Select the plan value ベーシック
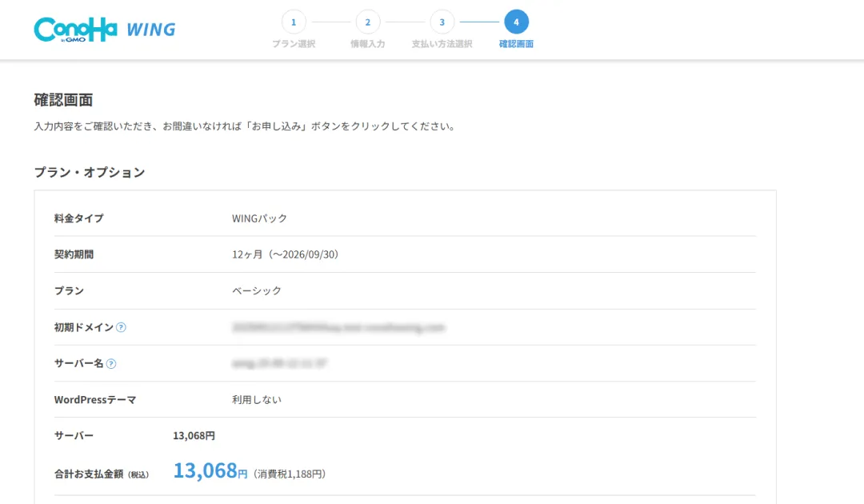 (x=257, y=291)
